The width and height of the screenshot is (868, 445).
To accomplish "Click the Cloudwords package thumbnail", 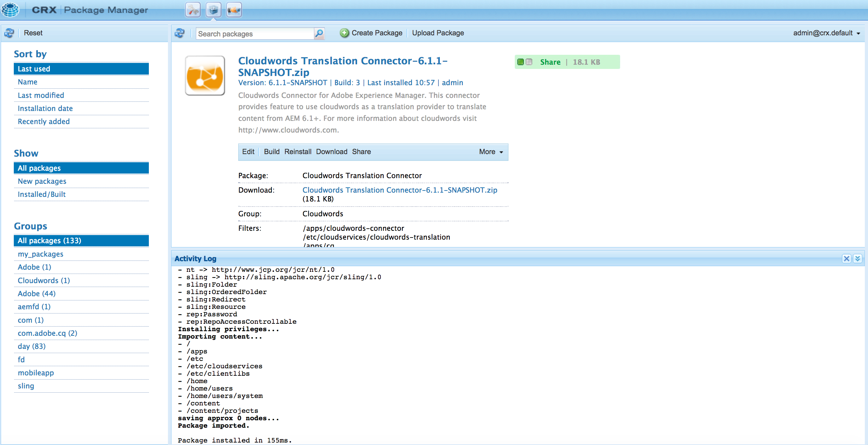I will pos(205,76).
